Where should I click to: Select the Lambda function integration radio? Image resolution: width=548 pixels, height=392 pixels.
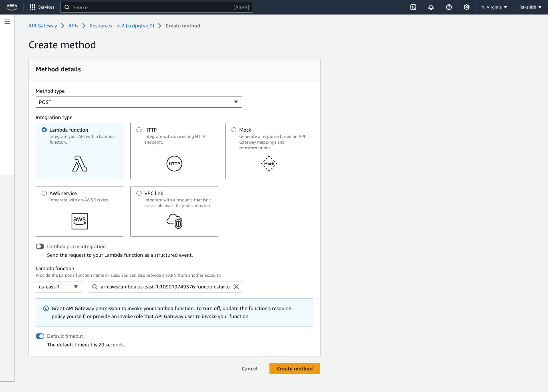click(x=44, y=130)
